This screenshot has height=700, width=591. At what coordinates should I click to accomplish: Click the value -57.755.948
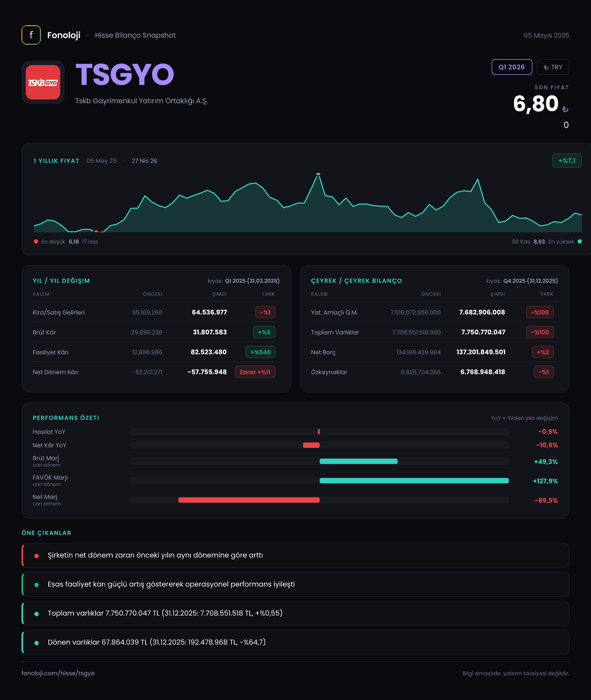(207, 372)
